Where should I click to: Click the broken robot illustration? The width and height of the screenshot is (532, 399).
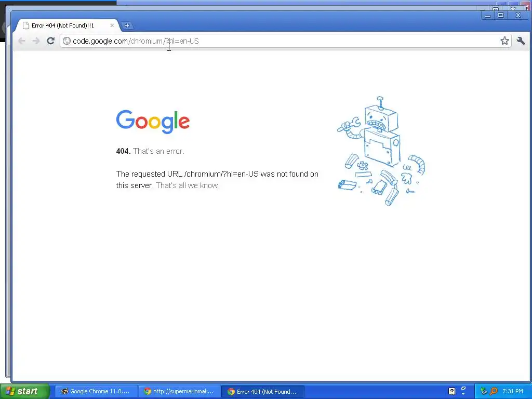[x=381, y=151]
